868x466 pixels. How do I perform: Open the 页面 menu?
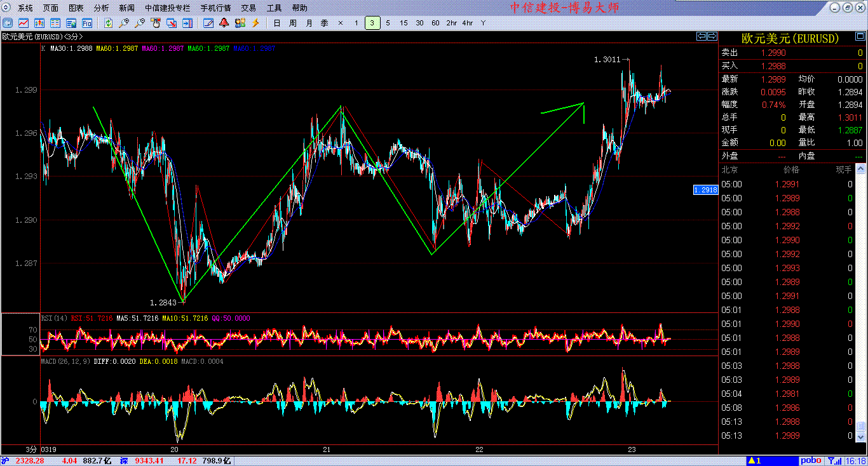[51, 8]
